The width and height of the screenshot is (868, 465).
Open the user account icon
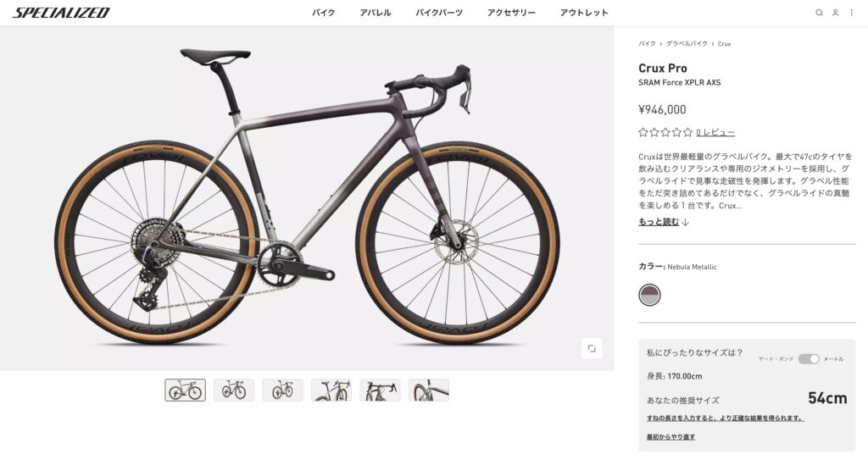pos(835,13)
